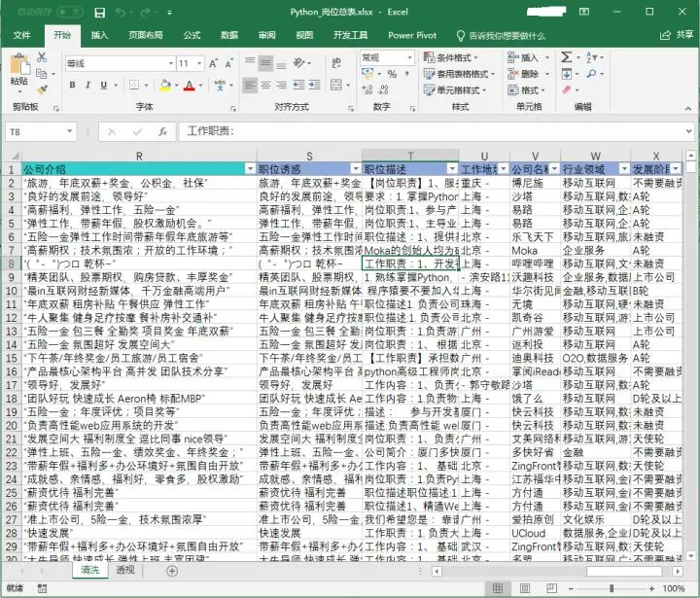Click the 套用表格格式 button
700x598 pixels.
[459, 74]
